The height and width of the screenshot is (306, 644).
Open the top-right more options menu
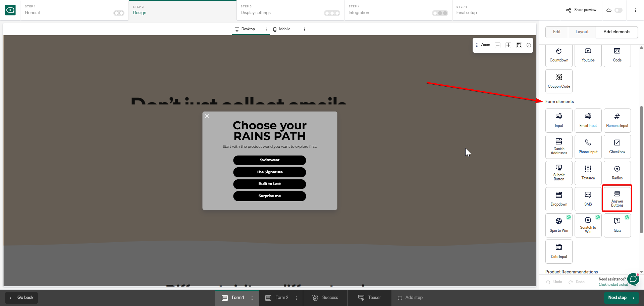pos(635,10)
